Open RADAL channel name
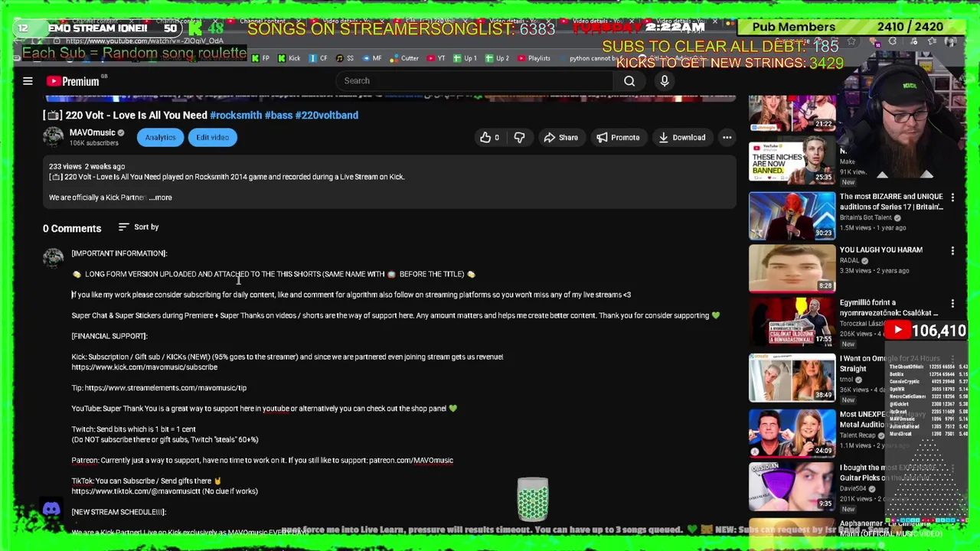This screenshot has height=551, width=980. (x=850, y=260)
